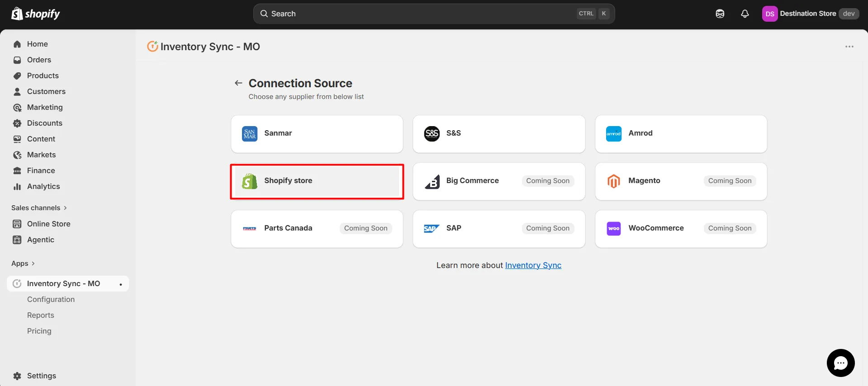Screen dimensions: 868x386
Task: Click 'Choose any supplier from below list' text
Action: tap(306, 97)
